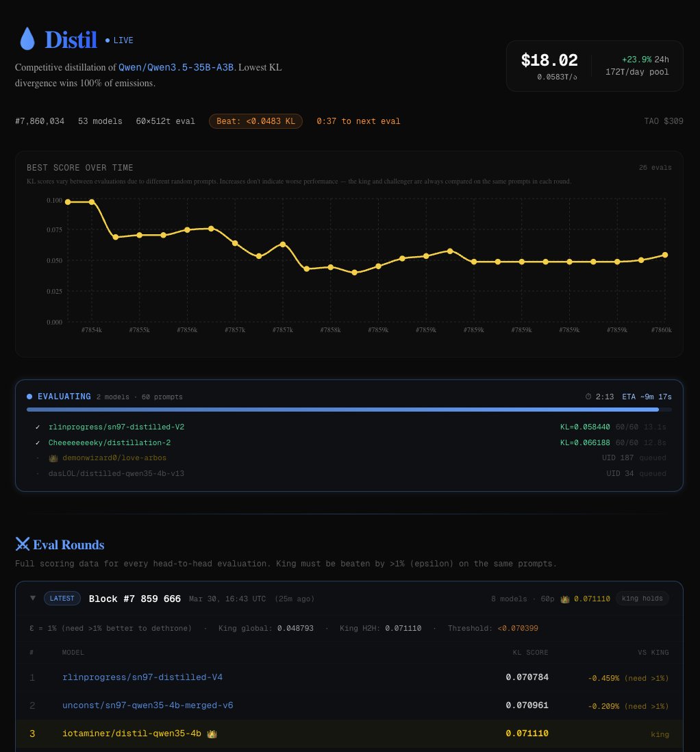This screenshot has width=700, height=752.
Task: Click the 'TAO $309' price text
Action: coord(664,121)
